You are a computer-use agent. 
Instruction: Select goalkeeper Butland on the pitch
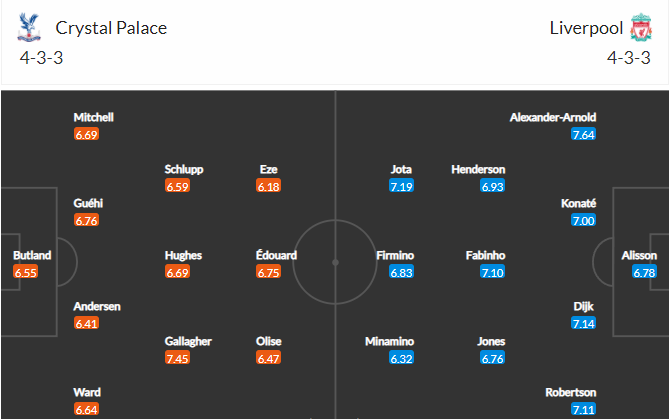(32, 256)
